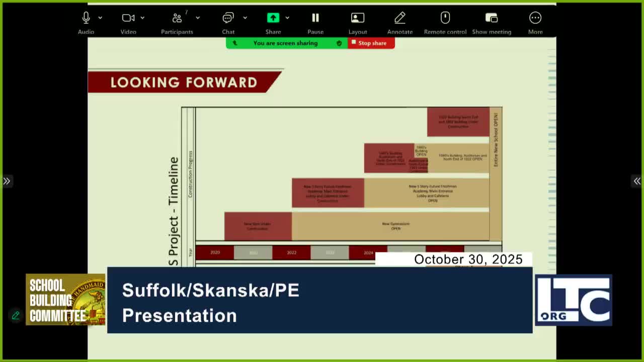Click the green pen icon at lower left
644x362 pixels.
[16, 315]
